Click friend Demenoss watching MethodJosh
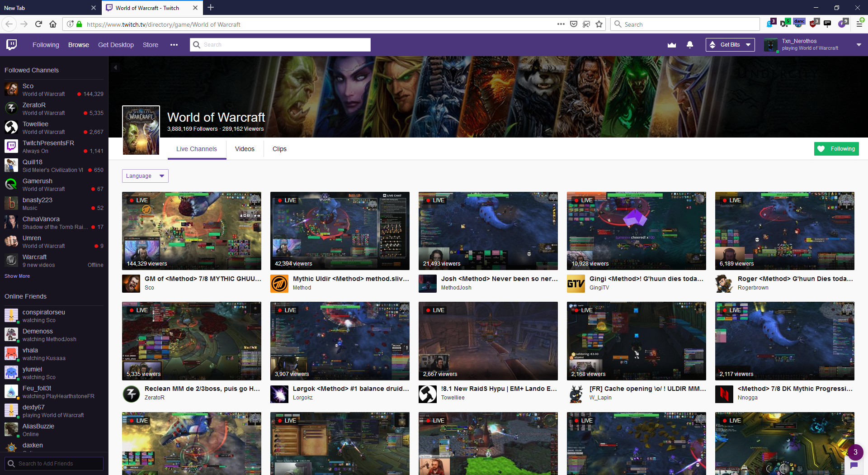Image resolution: width=868 pixels, height=475 pixels. coord(54,335)
